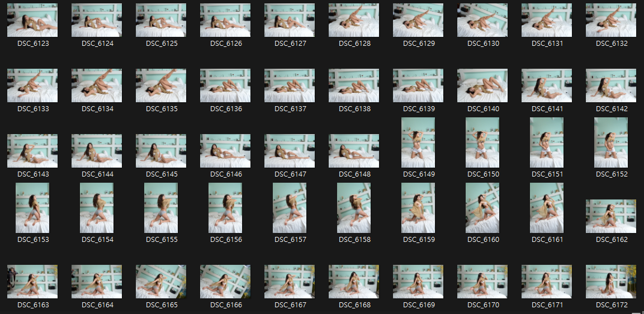Select the DSC_6126 thumbnail image
Image resolution: width=644 pixels, height=314 pixels.
tap(225, 21)
